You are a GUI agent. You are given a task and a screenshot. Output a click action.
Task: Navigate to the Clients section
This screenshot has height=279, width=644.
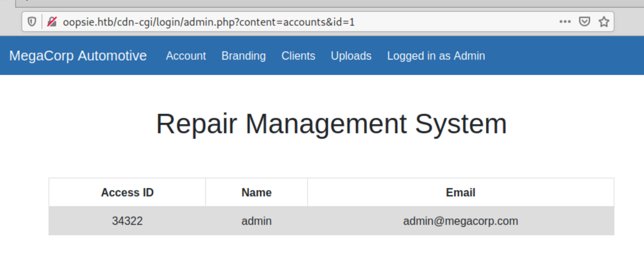tap(298, 56)
